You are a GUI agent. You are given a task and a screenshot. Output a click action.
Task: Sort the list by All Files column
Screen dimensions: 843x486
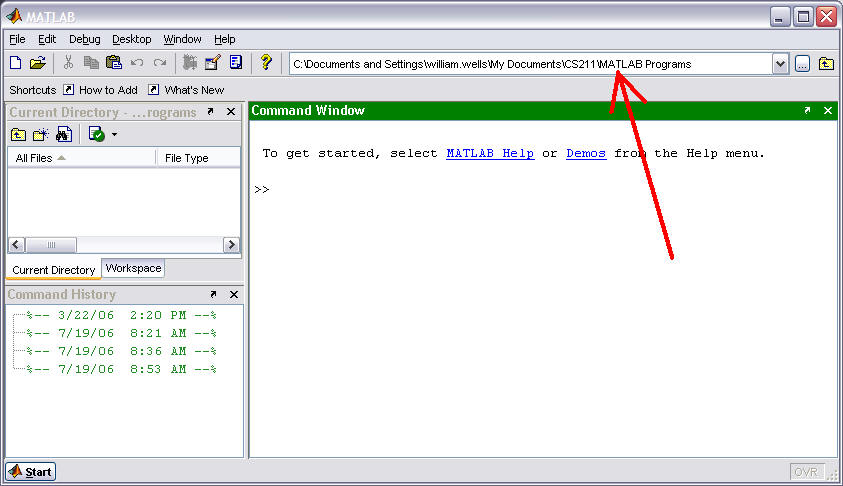pos(41,158)
